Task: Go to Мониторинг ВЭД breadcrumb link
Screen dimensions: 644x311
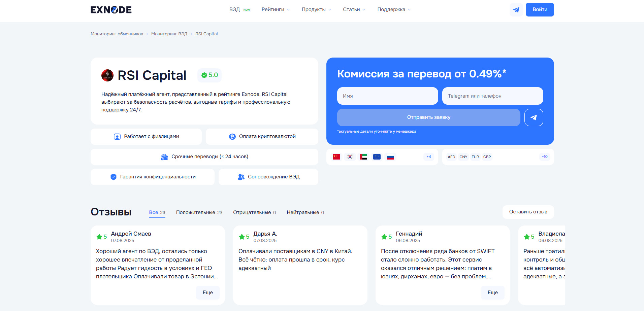Action: click(169, 34)
